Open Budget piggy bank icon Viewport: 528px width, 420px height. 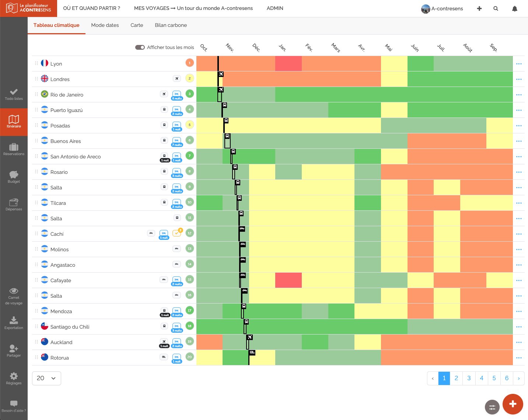click(14, 174)
